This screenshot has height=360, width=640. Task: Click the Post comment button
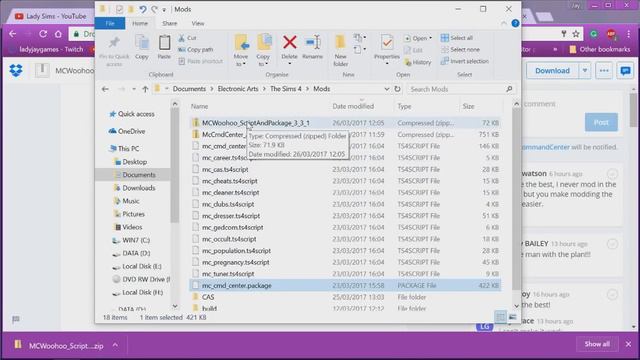click(601, 122)
